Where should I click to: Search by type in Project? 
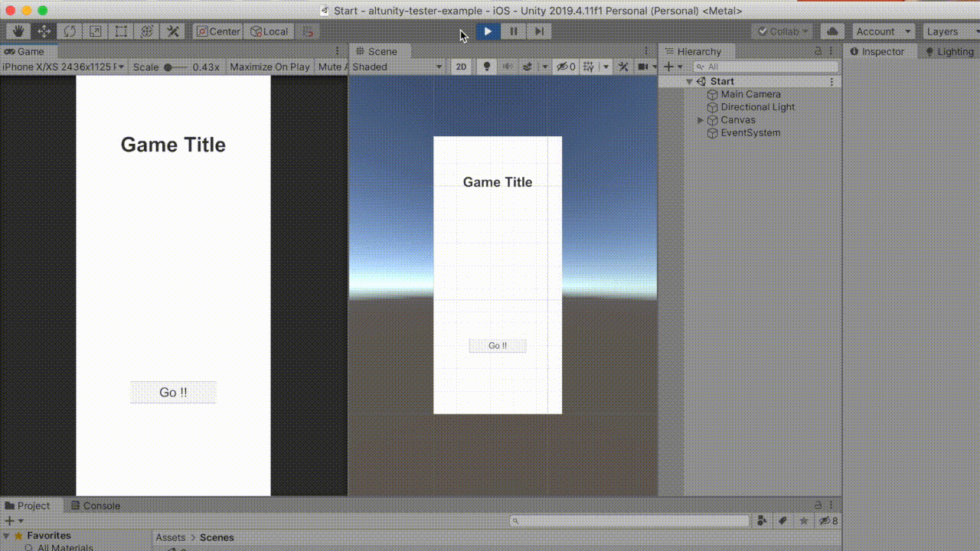[762, 520]
